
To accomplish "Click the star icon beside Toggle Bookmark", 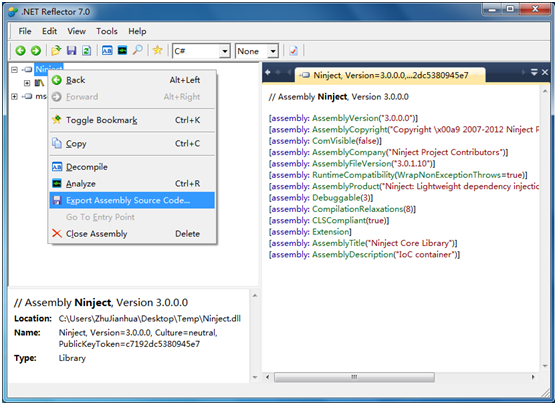I will [56, 120].
